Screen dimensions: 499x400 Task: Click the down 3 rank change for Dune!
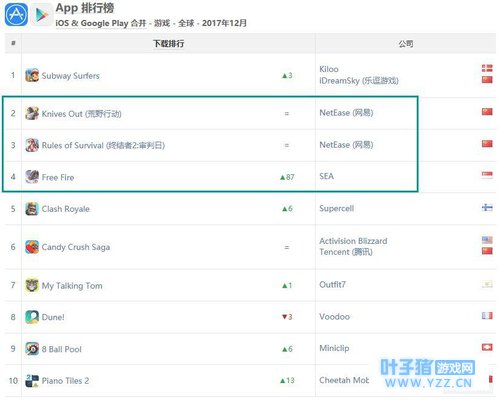[x=287, y=317]
